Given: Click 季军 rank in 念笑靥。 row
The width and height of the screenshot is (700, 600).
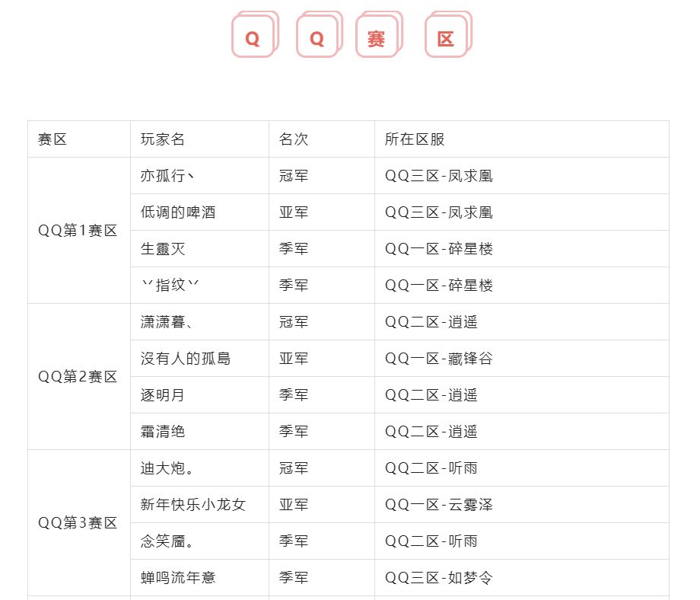Looking at the screenshot, I should tap(294, 541).
